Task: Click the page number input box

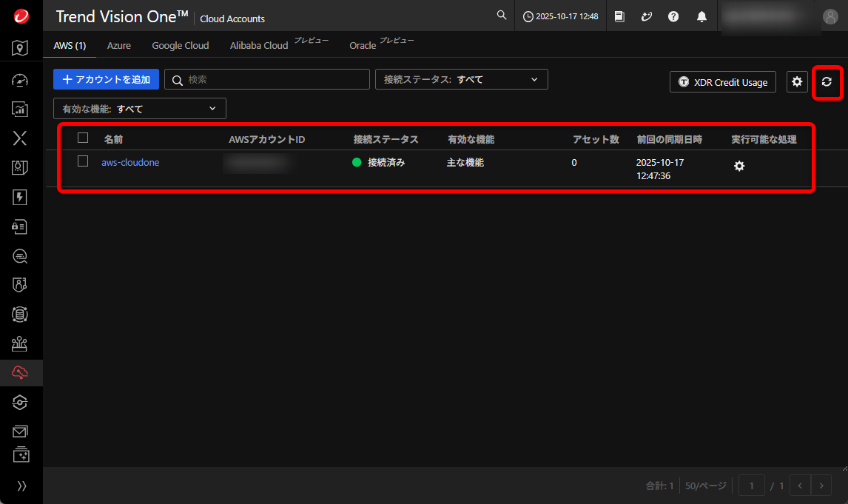Action: [x=752, y=485]
